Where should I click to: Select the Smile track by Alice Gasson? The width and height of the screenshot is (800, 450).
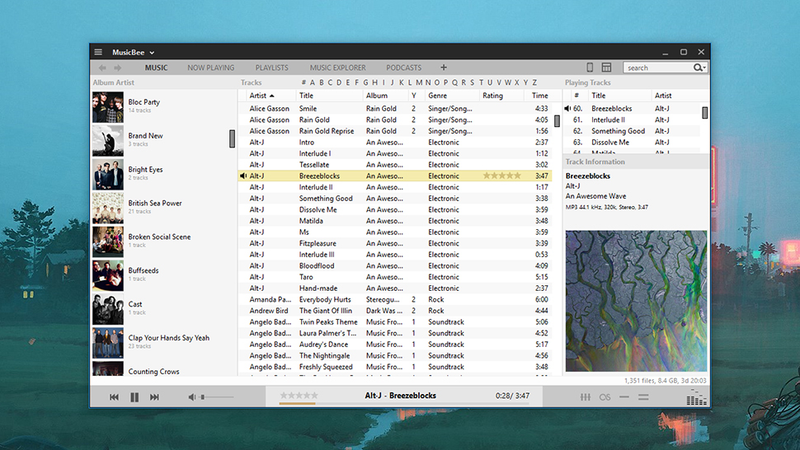pyautogui.click(x=395, y=109)
